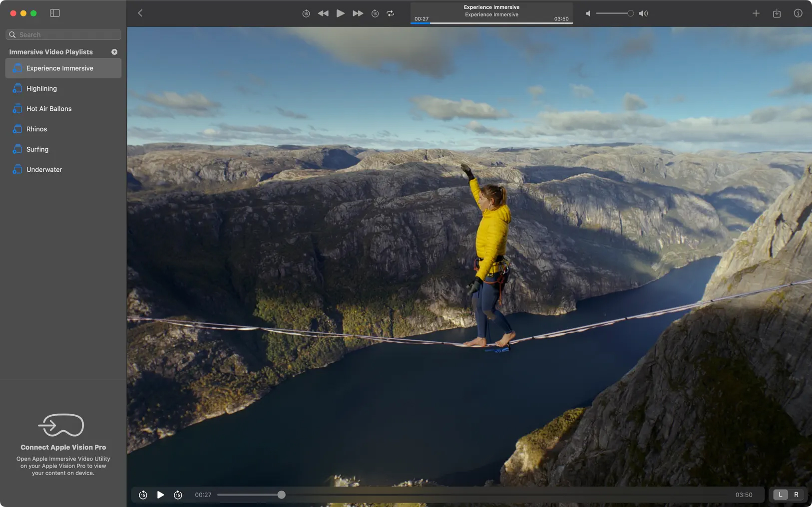The height and width of the screenshot is (507, 812).
Task: Click the import video icon
Action: [777, 13]
